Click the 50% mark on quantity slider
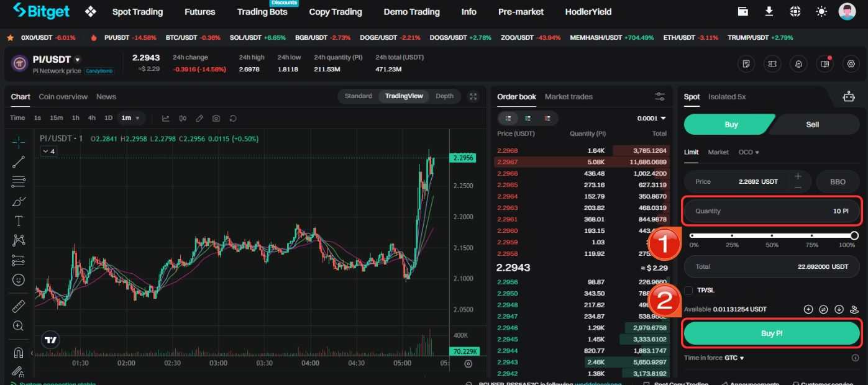868x385 pixels. [x=772, y=236]
